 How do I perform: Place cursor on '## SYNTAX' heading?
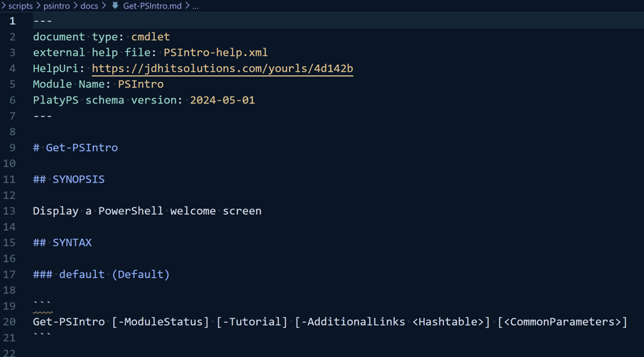(62, 242)
